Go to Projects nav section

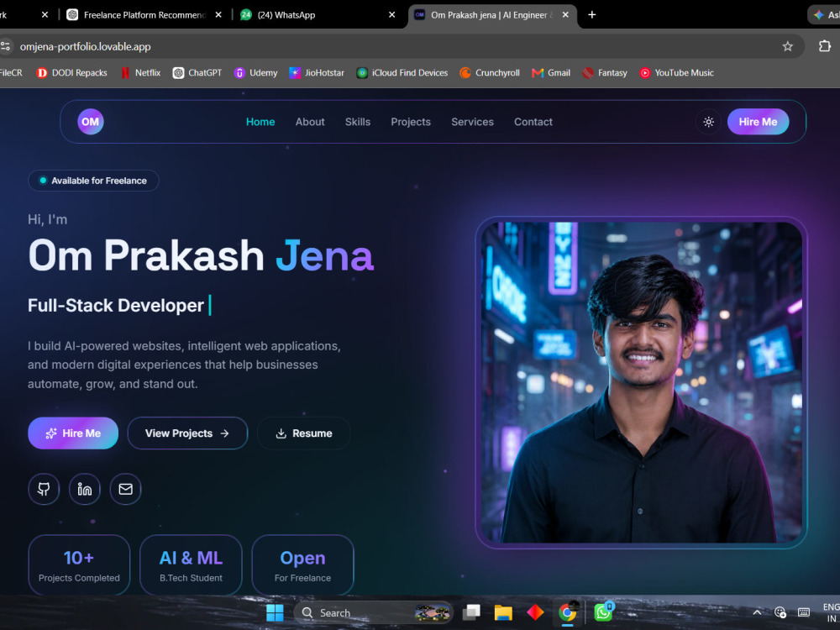[411, 122]
